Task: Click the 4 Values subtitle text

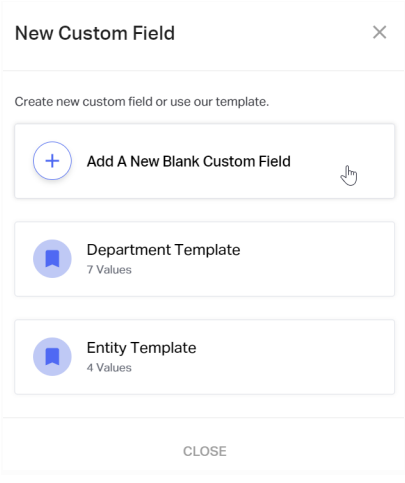Action: pyautogui.click(x=109, y=368)
